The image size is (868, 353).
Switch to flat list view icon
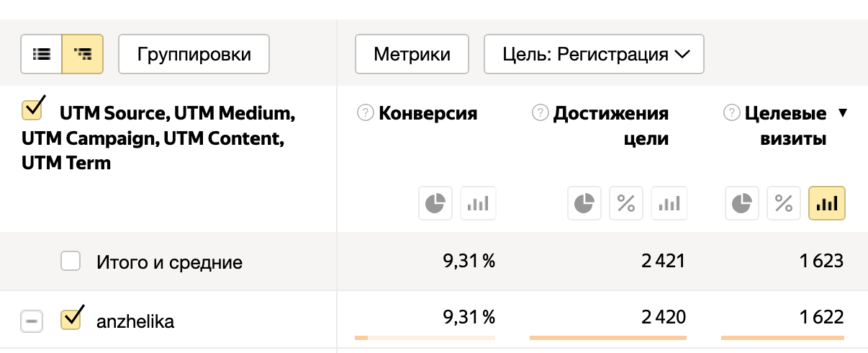pyautogui.click(x=42, y=54)
